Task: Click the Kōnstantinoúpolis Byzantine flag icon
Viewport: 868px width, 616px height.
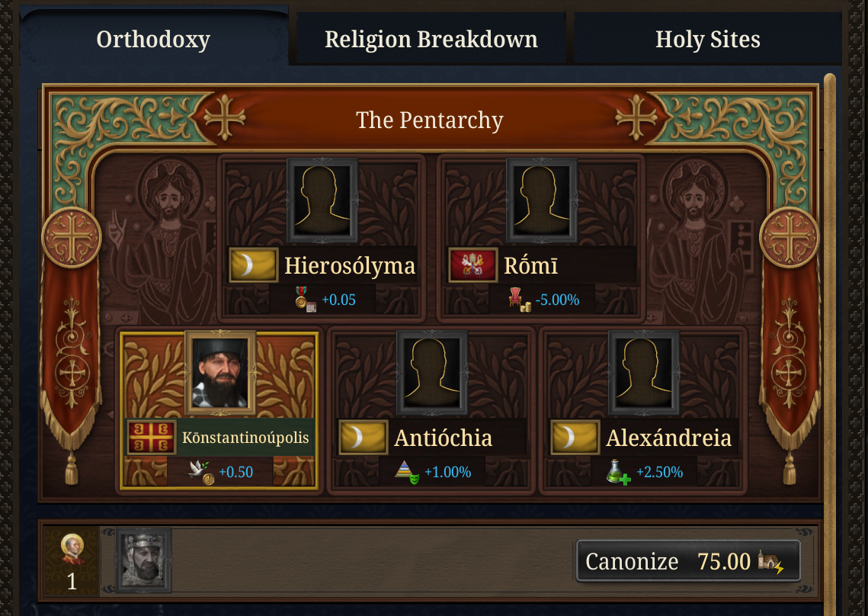Action: point(152,438)
